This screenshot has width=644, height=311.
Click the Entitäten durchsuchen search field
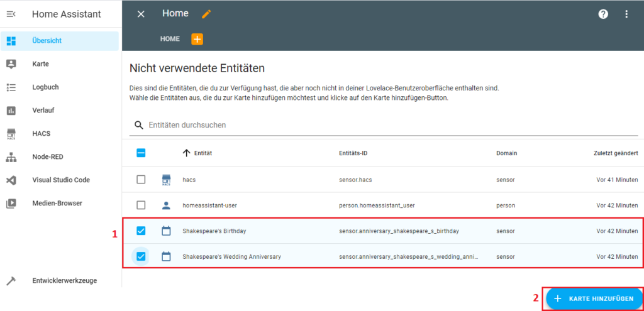(390, 125)
